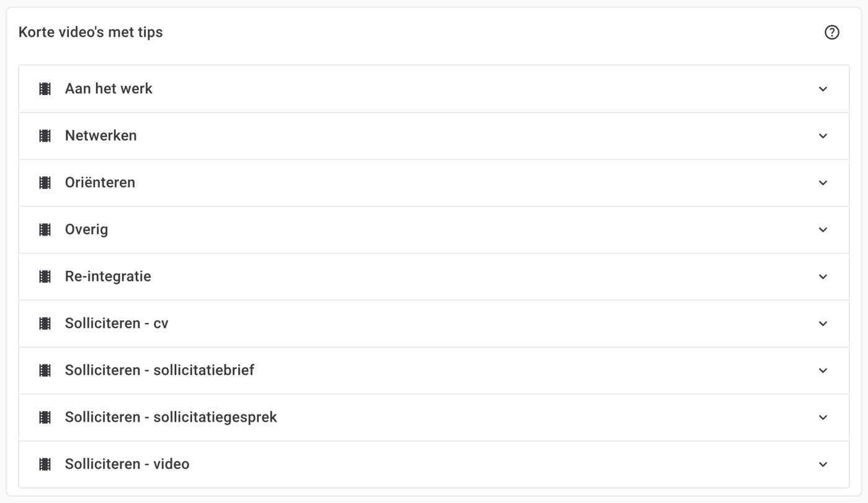This screenshot has width=868, height=503.
Task: Click film icon beside Solliciteren - cv
Action: [45, 324]
